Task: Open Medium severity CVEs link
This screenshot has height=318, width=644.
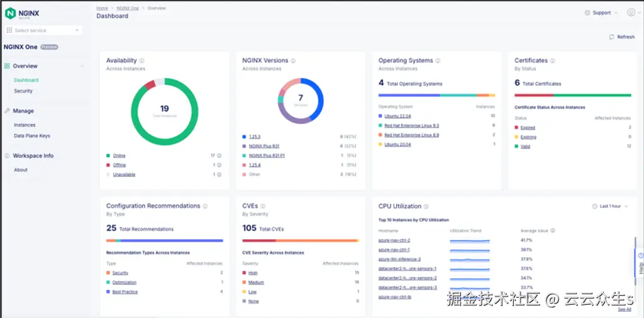Action: [257, 282]
